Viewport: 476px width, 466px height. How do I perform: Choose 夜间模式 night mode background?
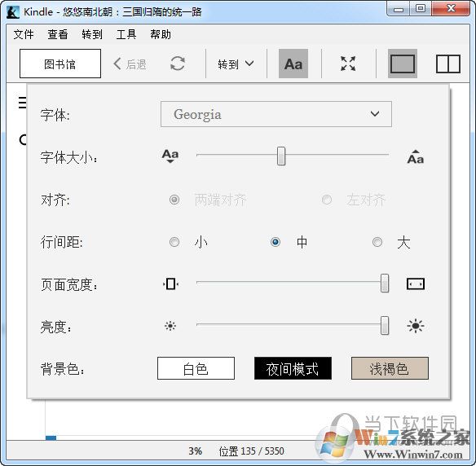[x=293, y=368]
